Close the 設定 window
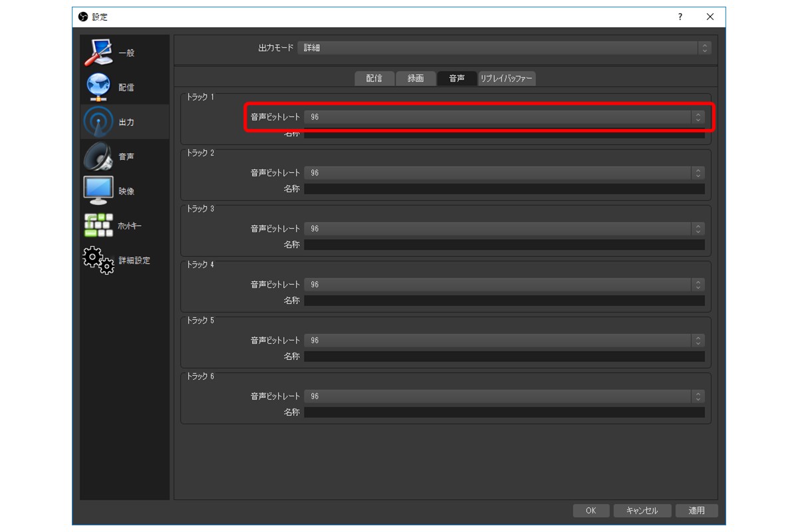This screenshot has height=532, width=798. (x=710, y=17)
